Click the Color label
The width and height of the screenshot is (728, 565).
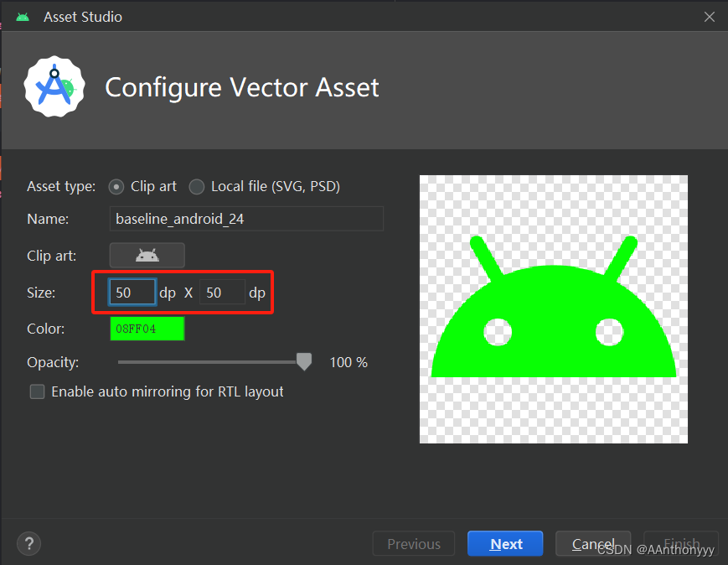(x=45, y=329)
